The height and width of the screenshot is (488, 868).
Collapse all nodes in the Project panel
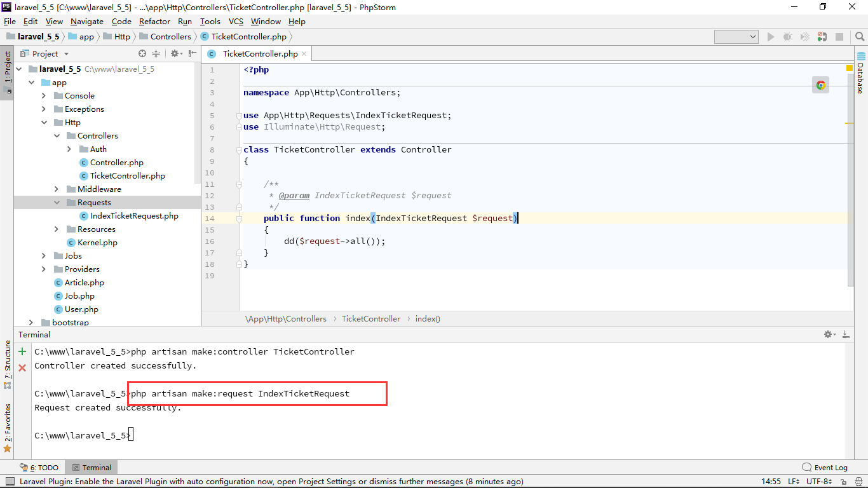click(x=156, y=54)
